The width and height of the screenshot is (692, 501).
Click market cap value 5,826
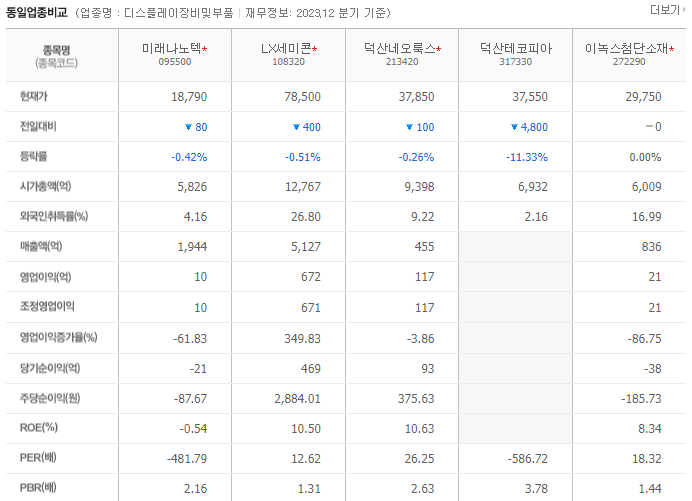coord(192,187)
